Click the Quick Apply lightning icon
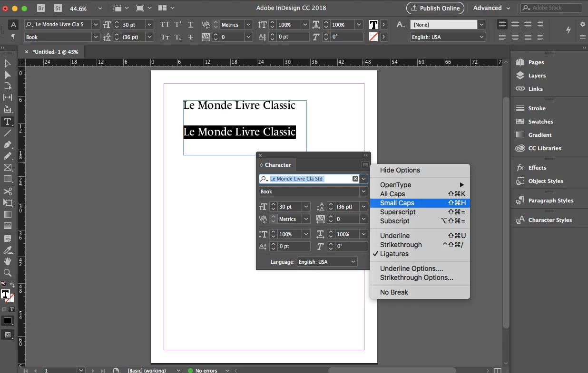This screenshot has width=588, height=373. pyautogui.click(x=568, y=30)
